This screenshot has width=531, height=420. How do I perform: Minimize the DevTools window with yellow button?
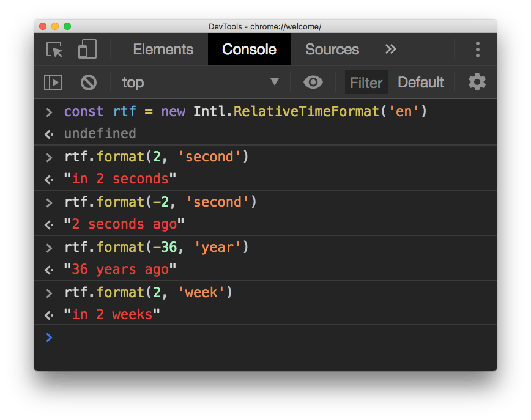(x=55, y=26)
